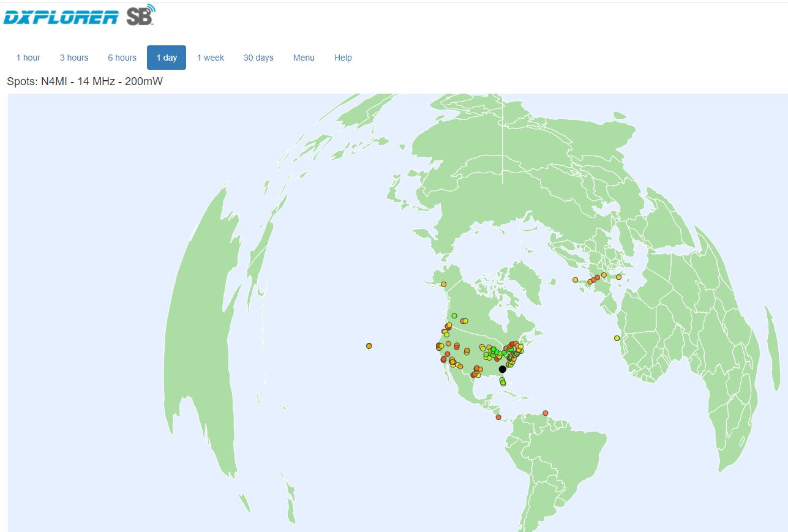788x532 pixels.
Task: Click the orange Caribbean spot marker near Venezuela
Action: click(546, 413)
